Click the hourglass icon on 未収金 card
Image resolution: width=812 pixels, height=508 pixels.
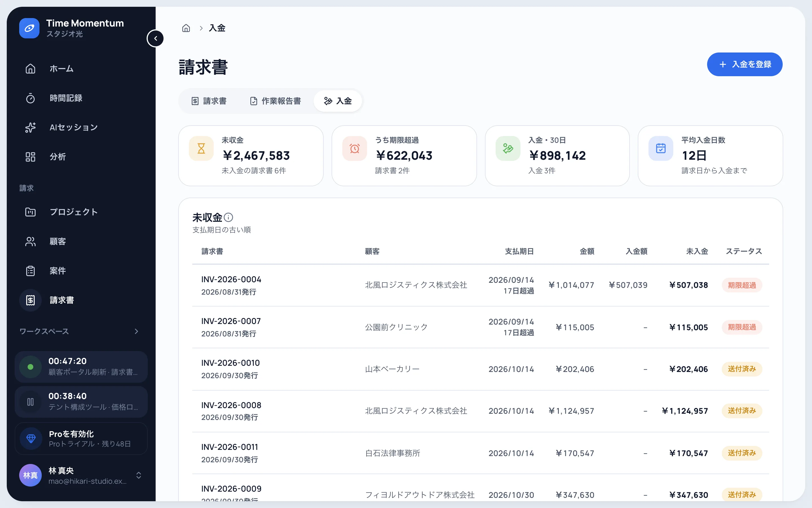coord(201,148)
